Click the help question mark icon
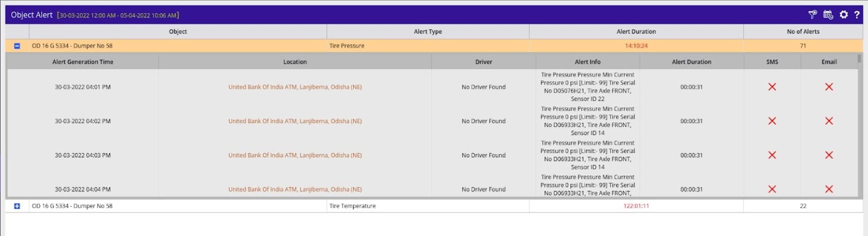Image resolution: width=868 pixels, height=236 pixels. pyautogui.click(x=857, y=15)
